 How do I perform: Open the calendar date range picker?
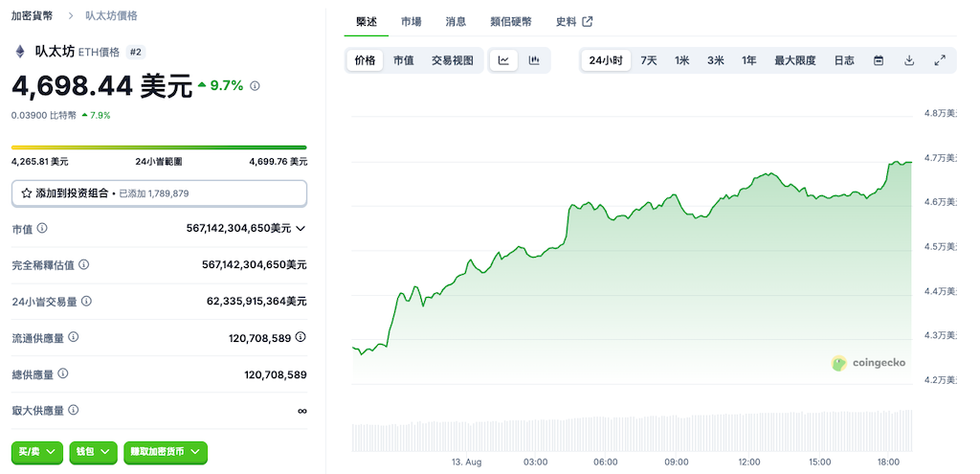pos(879,60)
